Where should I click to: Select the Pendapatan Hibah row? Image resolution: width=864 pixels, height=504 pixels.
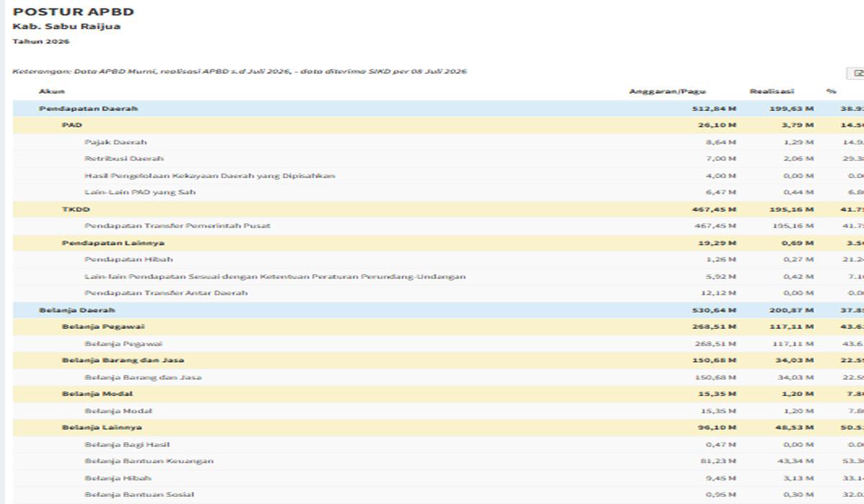[x=438, y=260]
